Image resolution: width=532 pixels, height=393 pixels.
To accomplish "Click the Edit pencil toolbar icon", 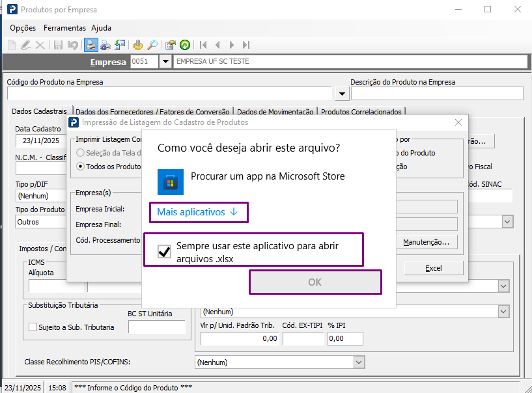I will point(26,45).
